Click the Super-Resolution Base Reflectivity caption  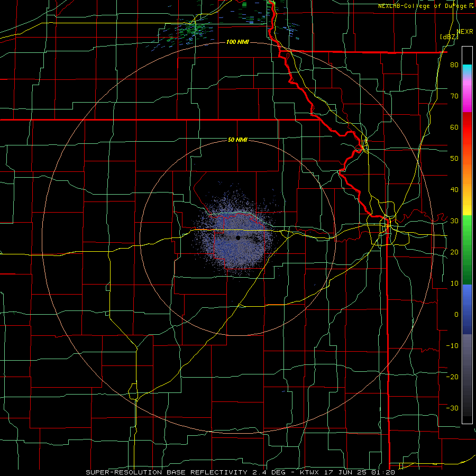(x=167, y=472)
